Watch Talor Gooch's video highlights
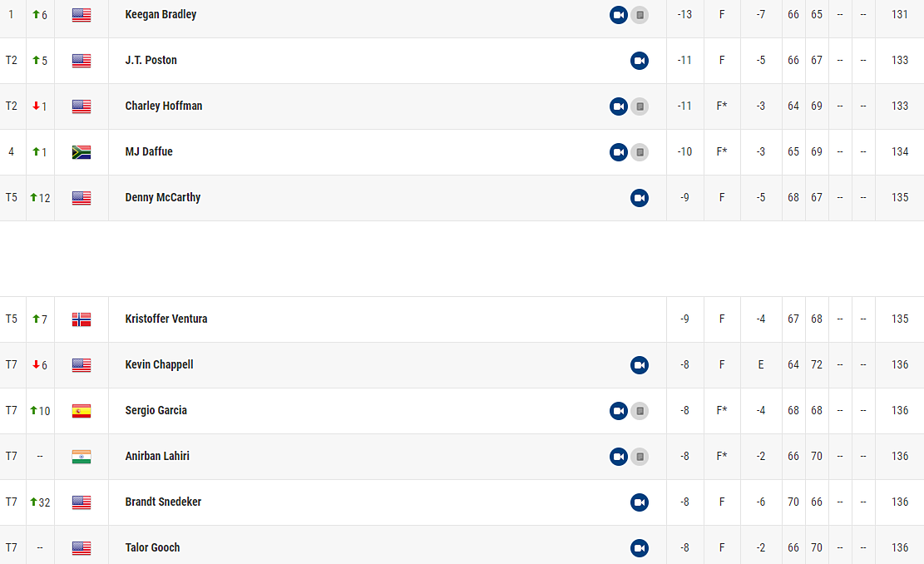Image resolution: width=924 pixels, height=564 pixels. 639,548
